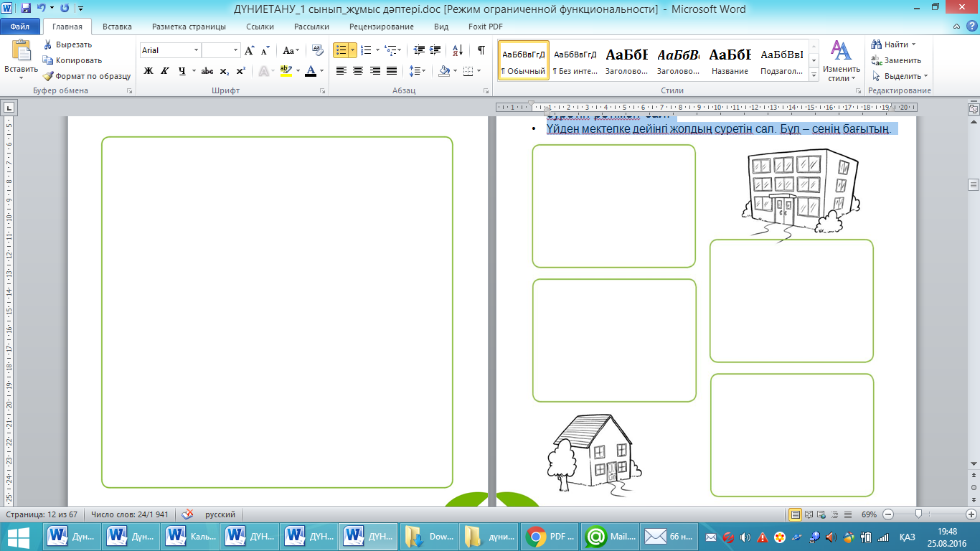The height and width of the screenshot is (551, 980).
Task: Justify paragraph text
Action: coord(392,71)
